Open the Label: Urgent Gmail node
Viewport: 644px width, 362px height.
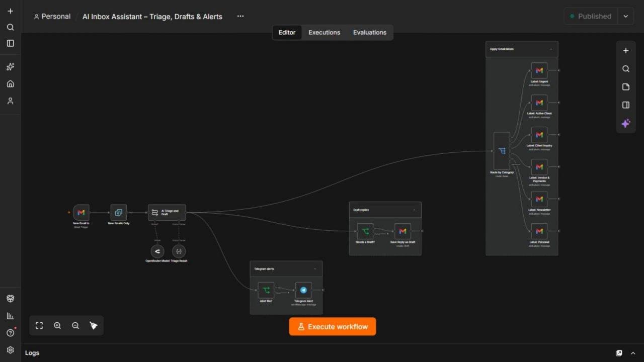(x=539, y=70)
